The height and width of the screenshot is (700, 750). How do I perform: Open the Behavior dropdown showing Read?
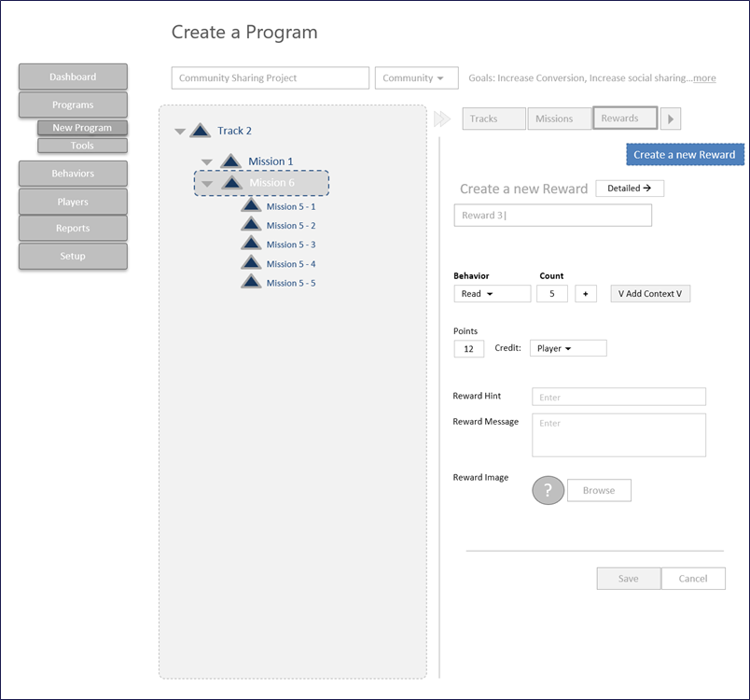[492, 294]
